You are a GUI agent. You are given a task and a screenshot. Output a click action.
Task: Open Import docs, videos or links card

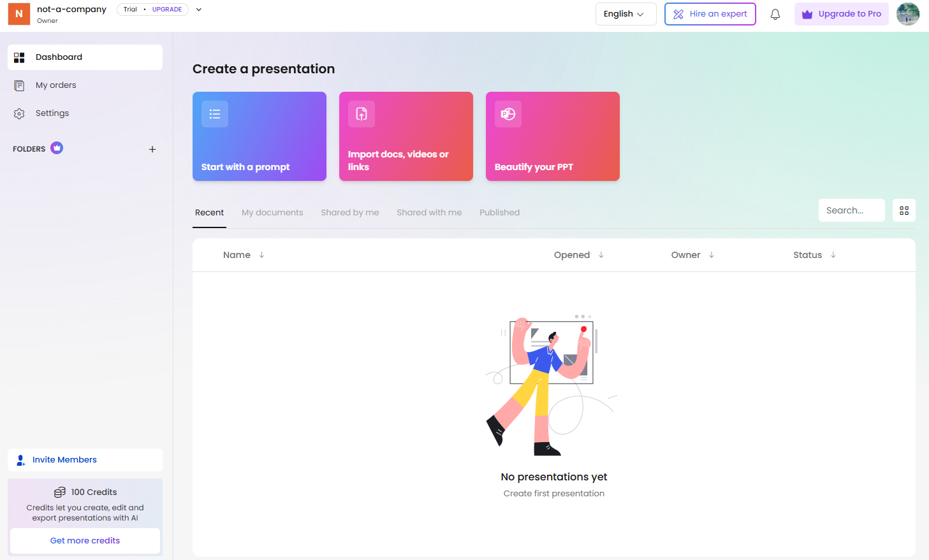[x=406, y=136]
